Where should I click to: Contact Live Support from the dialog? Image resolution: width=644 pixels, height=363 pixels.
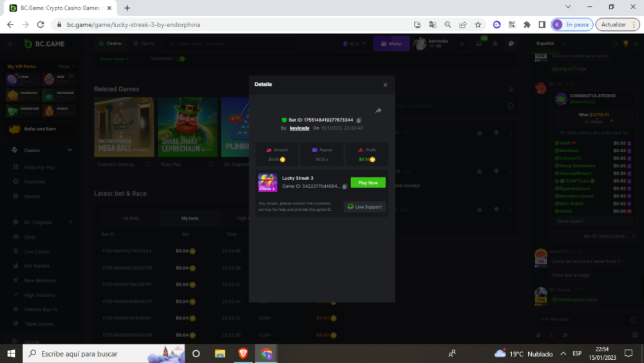[x=365, y=207]
